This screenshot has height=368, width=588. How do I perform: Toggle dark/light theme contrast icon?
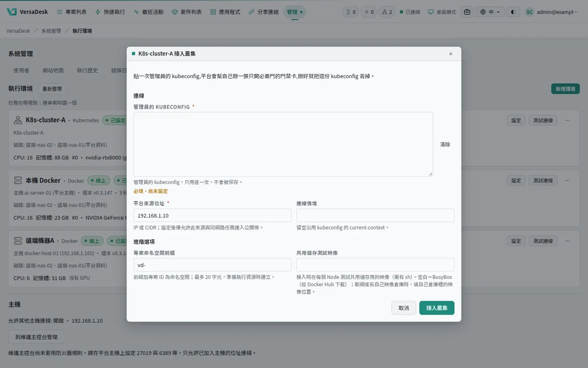click(x=513, y=12)
